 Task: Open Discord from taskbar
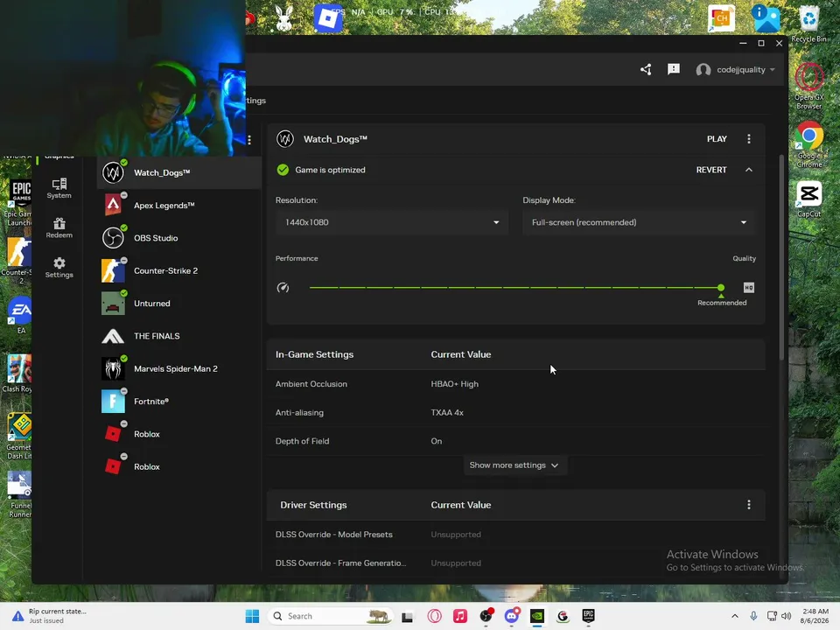pyautogui.click(x=512, y=616)
